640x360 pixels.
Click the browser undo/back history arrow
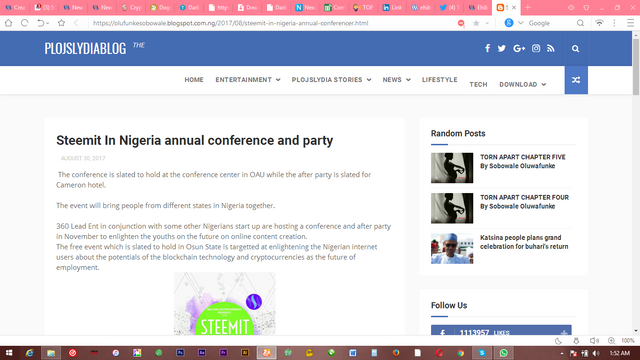pyautogui.click(x=41, y=23)
